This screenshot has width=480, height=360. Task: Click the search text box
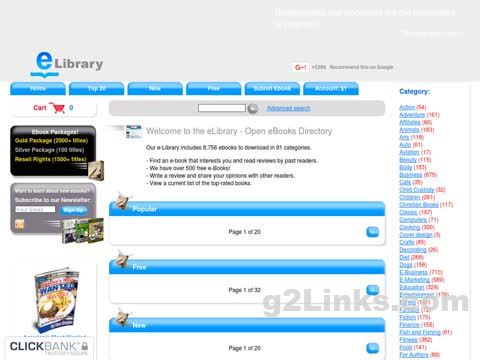(222, 108)
